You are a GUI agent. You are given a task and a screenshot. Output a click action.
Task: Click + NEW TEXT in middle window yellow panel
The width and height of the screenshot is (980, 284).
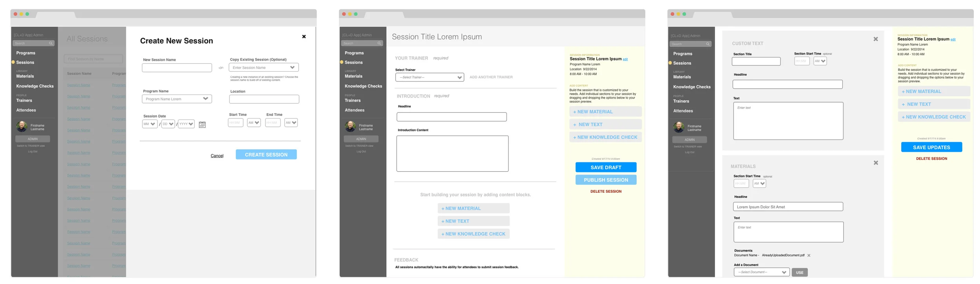pyautogui.click(x=605, y=124)
